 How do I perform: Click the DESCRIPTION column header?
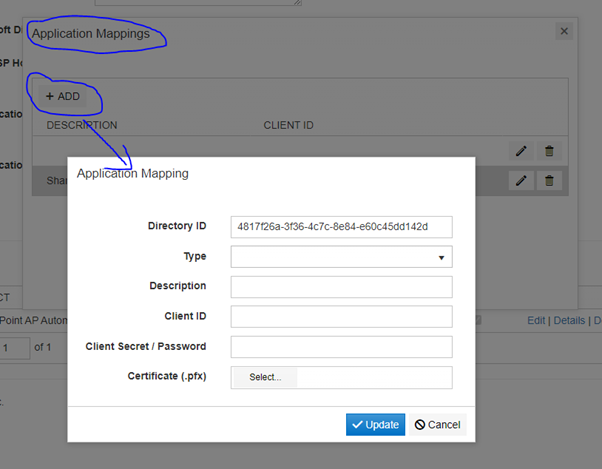[82, 126]
